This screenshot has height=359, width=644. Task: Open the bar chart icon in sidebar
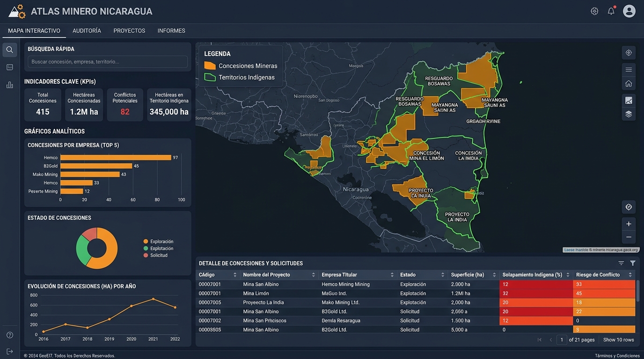pyautogui.click(x=10, y=85)
